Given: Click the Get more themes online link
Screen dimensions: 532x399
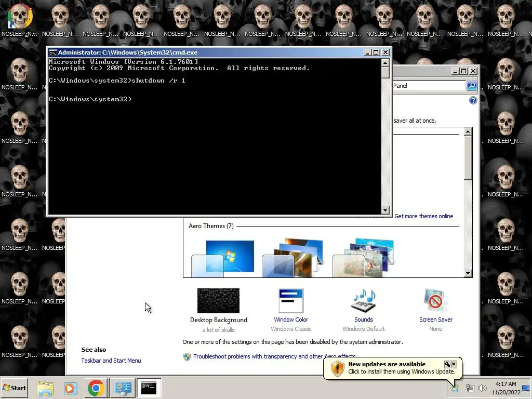Looking at the screenshot, I should (423, 216).
